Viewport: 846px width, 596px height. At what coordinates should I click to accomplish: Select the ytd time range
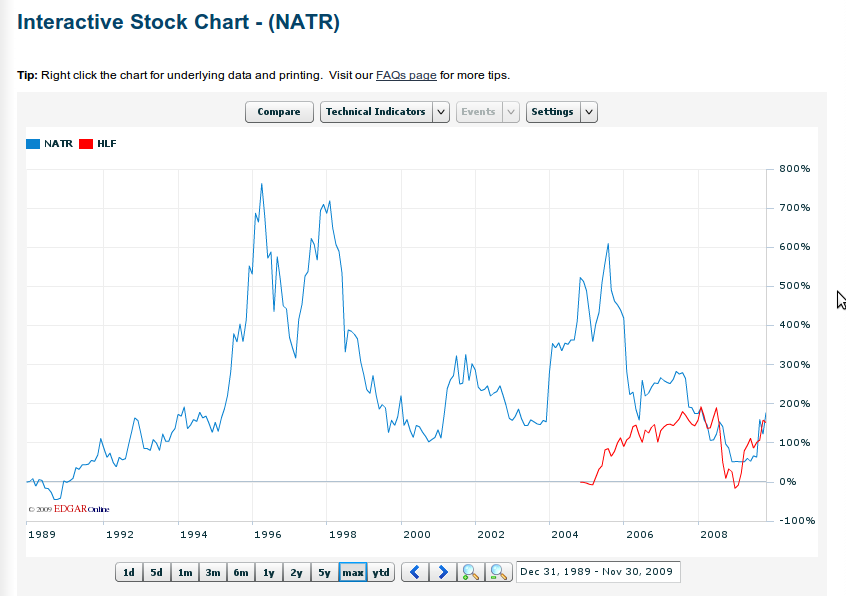[381, 572]
